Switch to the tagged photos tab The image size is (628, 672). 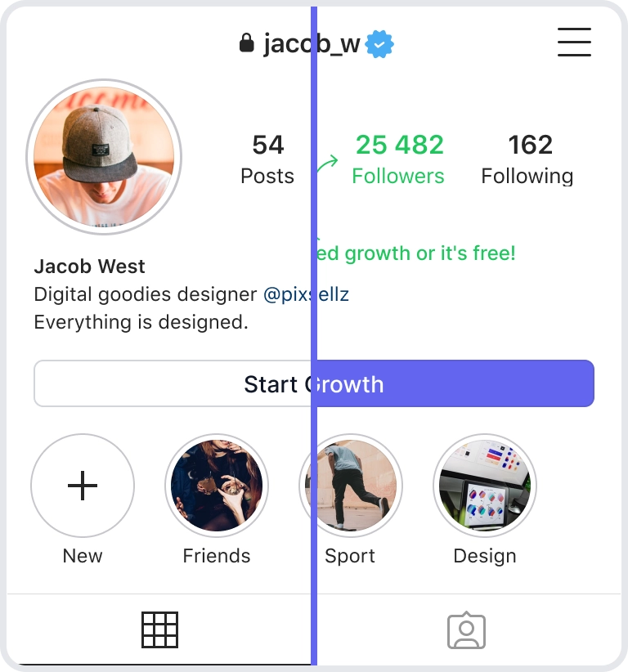pyautogui.click(x=466, y=630)
